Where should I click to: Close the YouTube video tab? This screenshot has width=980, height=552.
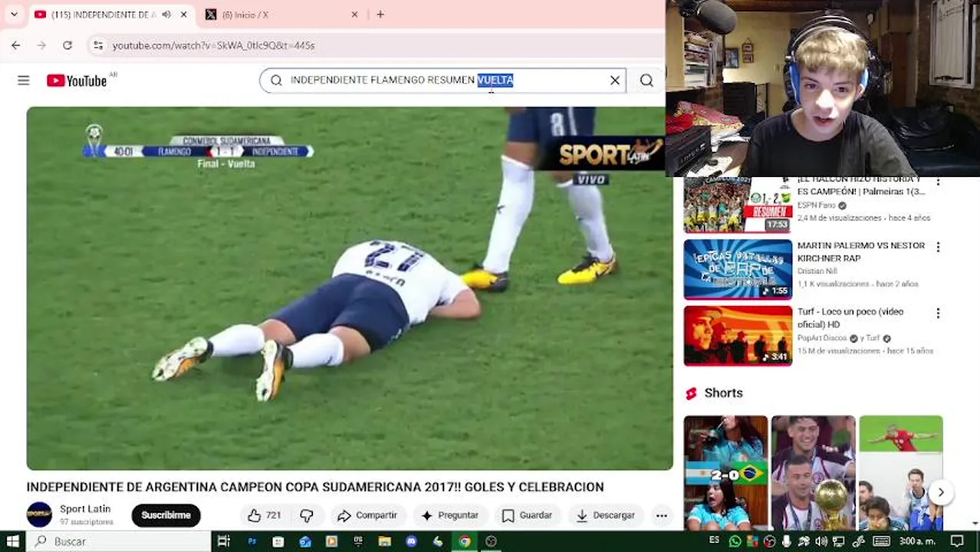[183, 15]
